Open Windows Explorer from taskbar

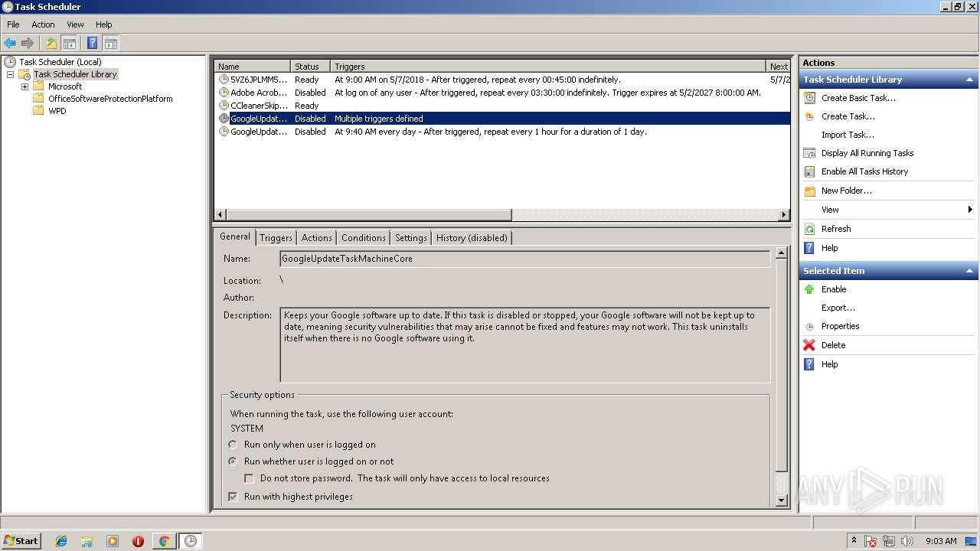pos(87,541)
